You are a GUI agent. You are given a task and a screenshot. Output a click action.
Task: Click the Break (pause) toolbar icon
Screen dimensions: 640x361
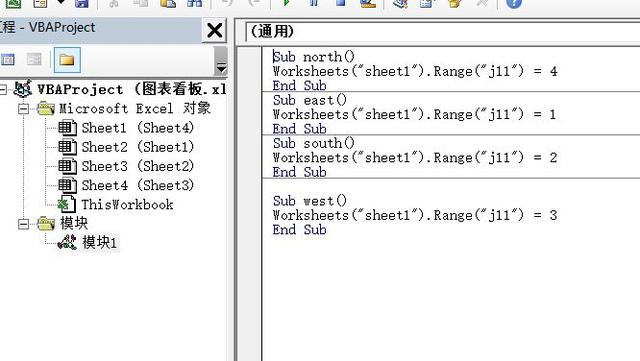313,3
